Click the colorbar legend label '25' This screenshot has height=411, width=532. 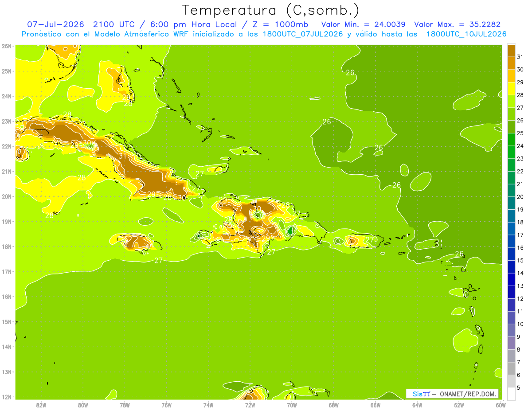coord(520,133)
